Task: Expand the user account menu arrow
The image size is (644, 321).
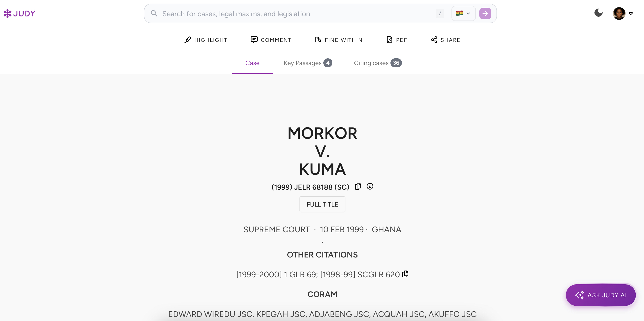Action: pyautogui.click(x=631, y=14)
